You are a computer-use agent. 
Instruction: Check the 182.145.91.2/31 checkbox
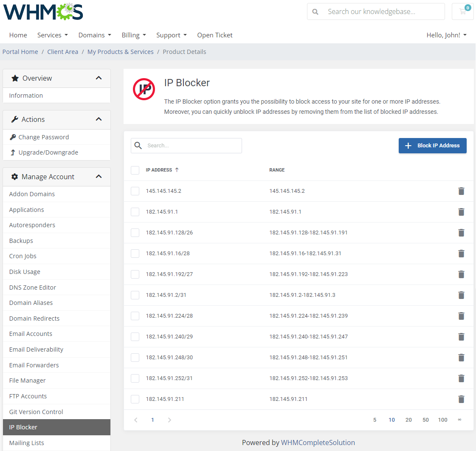click(x=135, y=295)
